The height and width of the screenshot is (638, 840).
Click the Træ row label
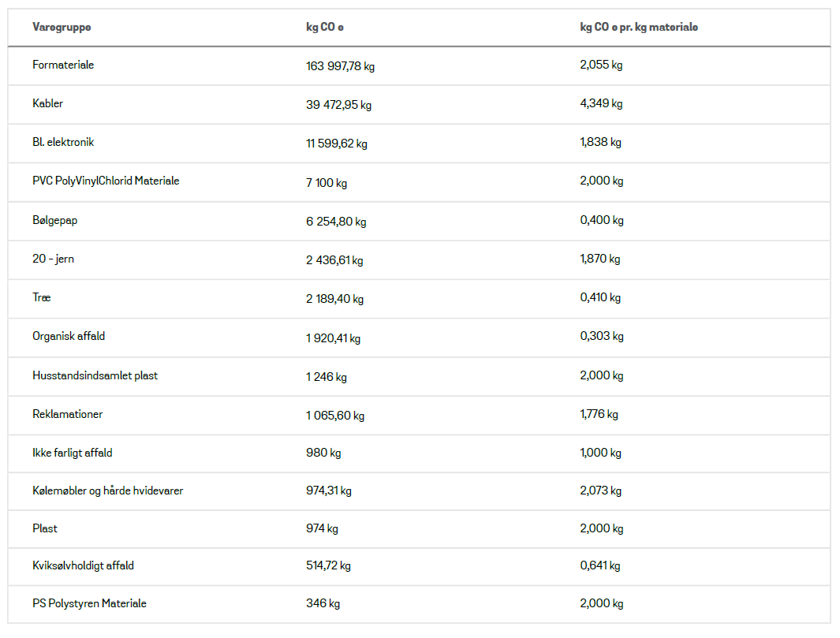pos(41,297)
